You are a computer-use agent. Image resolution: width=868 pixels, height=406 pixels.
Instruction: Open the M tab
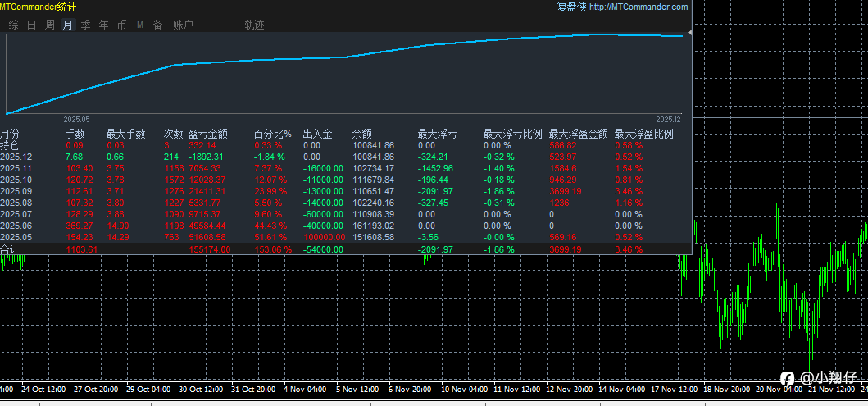[x=140, y=25]
